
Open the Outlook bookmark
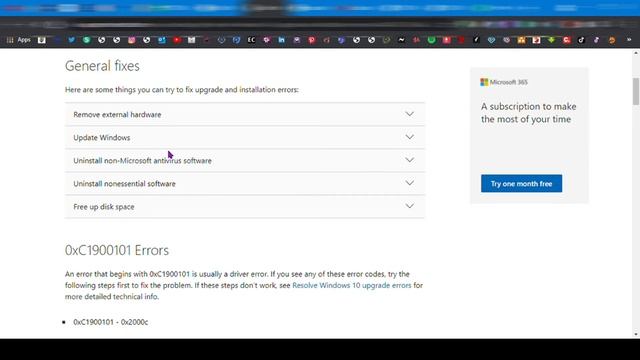[162, 40]
